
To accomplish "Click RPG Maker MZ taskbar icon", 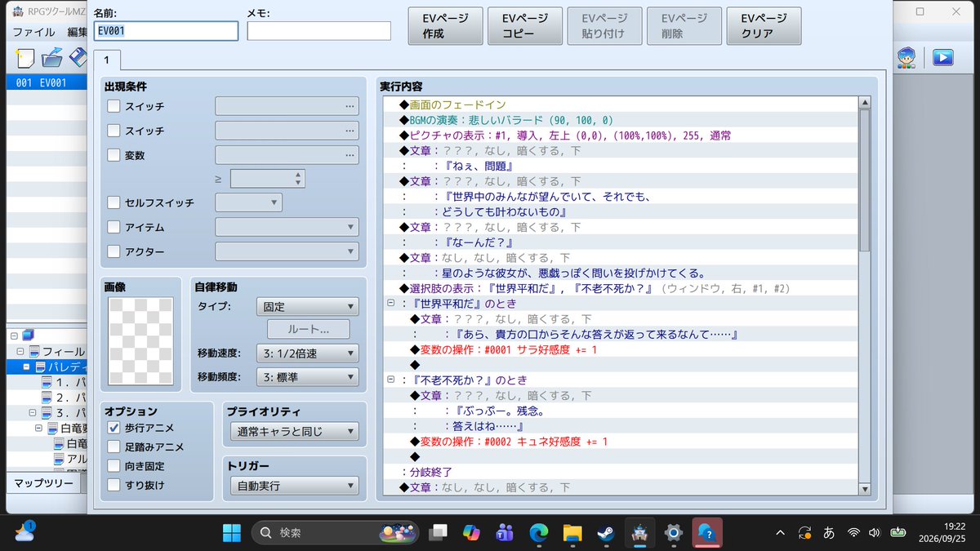I will tap(639, 532).
